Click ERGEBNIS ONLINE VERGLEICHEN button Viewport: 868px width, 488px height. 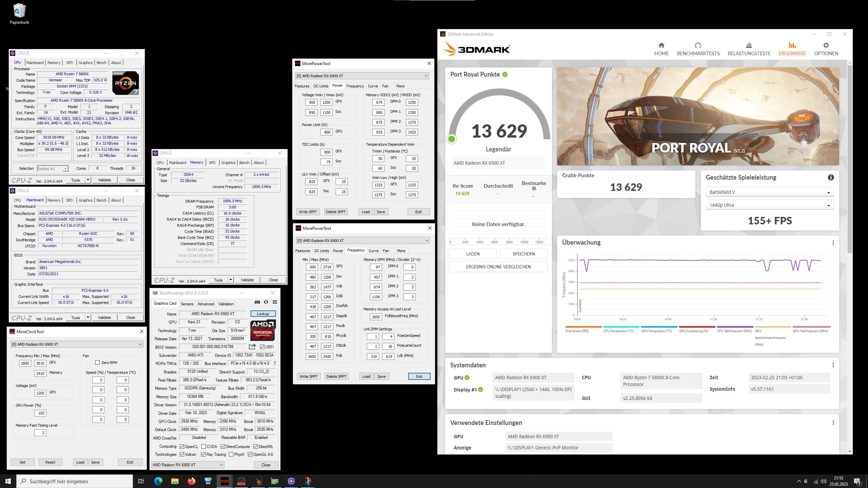498,267
